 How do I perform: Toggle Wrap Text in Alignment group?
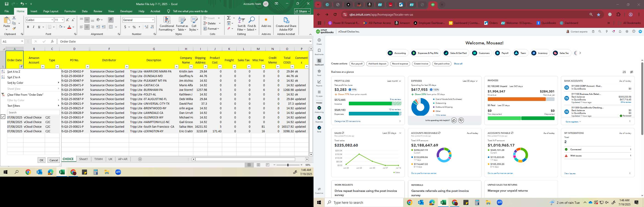[111, 20]
